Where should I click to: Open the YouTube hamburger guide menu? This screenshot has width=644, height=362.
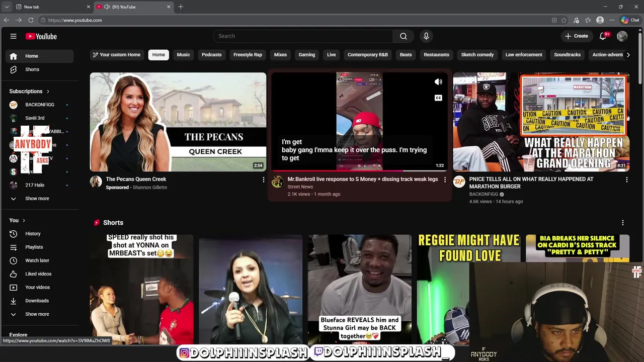coord(14,36)
